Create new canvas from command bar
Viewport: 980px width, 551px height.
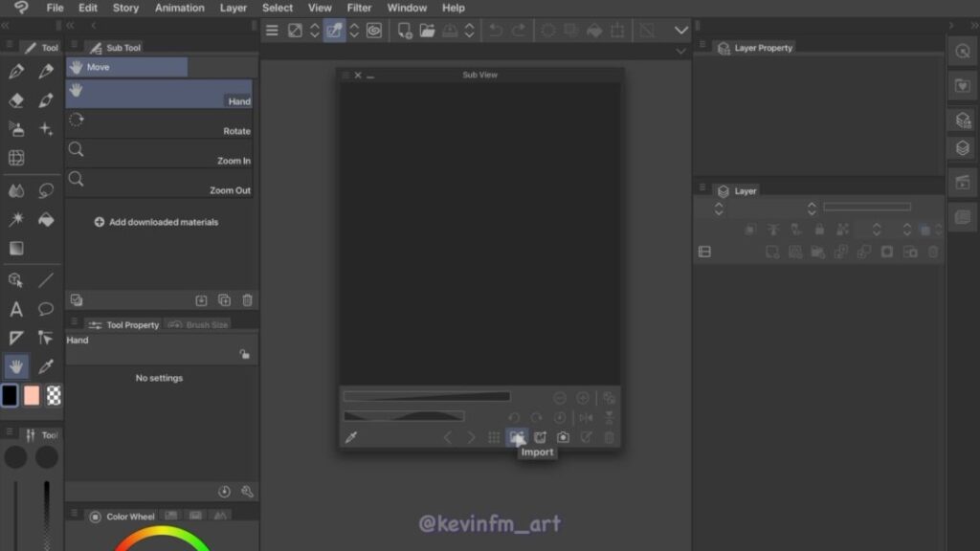405,31
